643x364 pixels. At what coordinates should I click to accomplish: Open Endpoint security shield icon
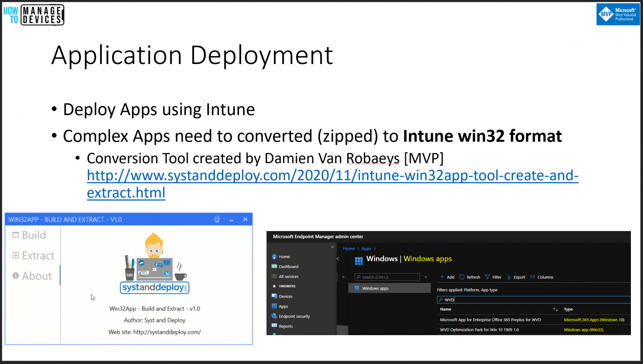pos(274,316)
